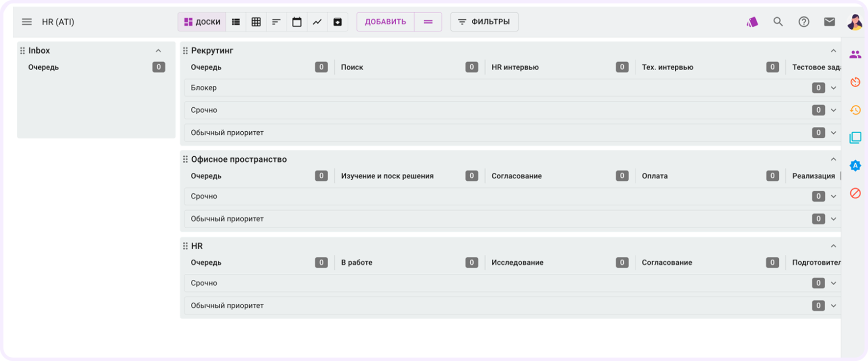Click the ДОБАВИТЬ button

coord(385,22)
